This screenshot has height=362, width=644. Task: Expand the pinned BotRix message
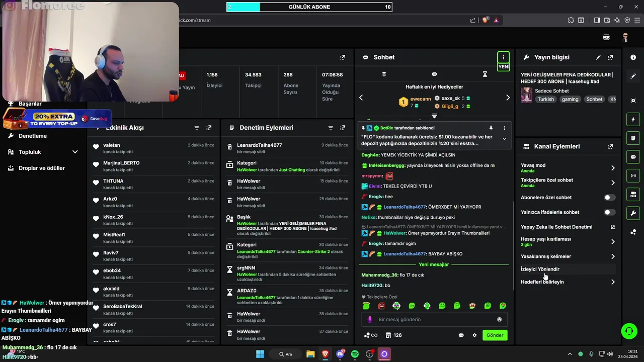(x=504, y=139)
